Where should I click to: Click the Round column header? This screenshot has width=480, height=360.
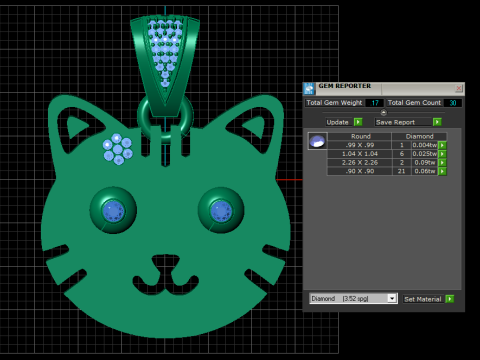[361, 136]
